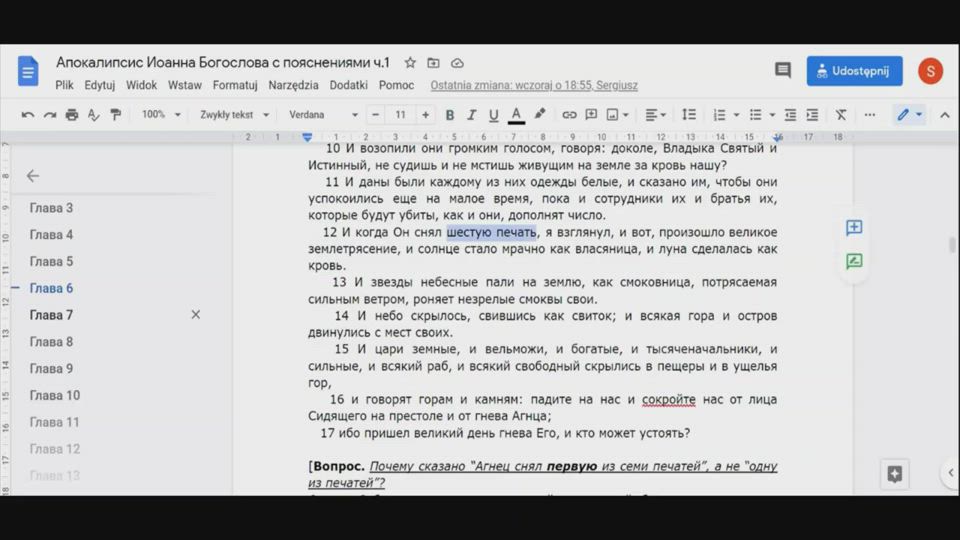
Task: Toggle bold formatting
Action: (449, 115)
